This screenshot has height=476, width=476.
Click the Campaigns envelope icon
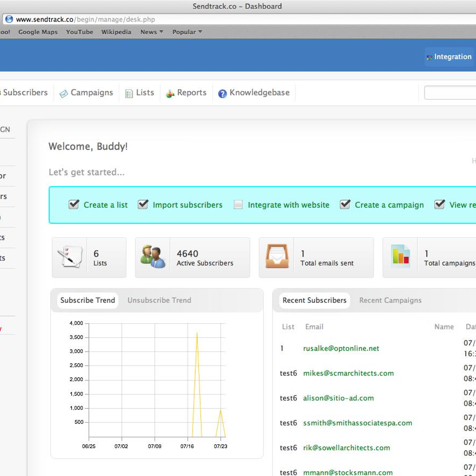(x=63, y=94)
